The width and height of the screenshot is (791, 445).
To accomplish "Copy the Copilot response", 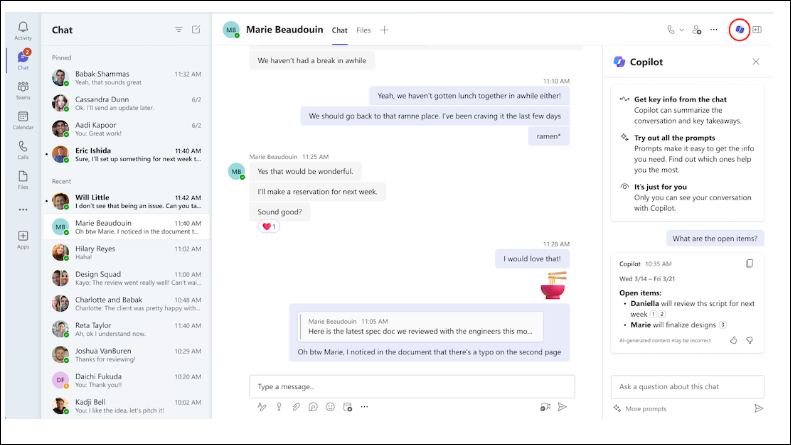I will click(750, 263).
